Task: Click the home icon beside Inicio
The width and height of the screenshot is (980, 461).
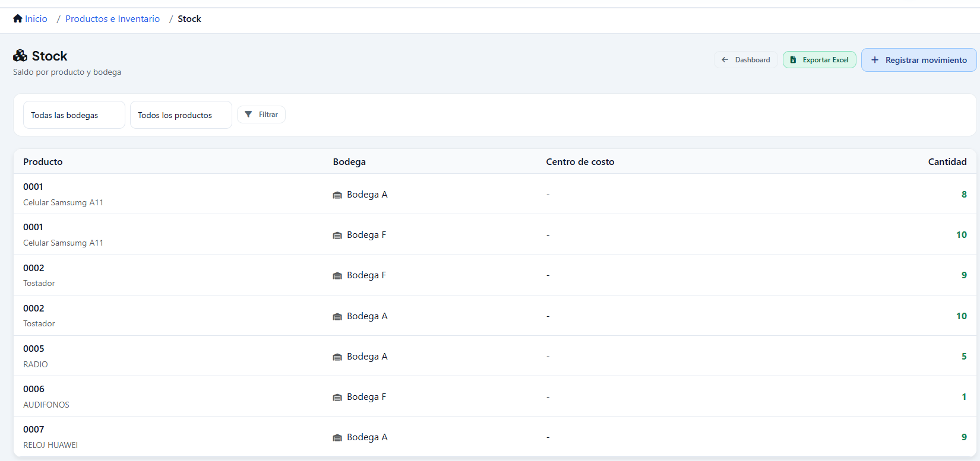Action: (18, 18)
